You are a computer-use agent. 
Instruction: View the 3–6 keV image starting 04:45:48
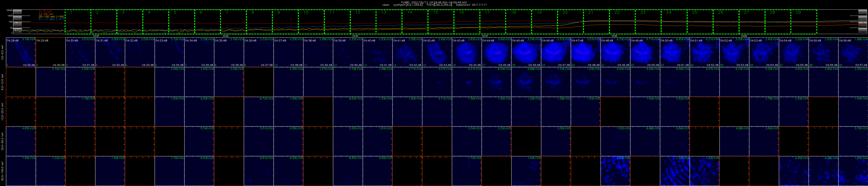tap(526, 52)
